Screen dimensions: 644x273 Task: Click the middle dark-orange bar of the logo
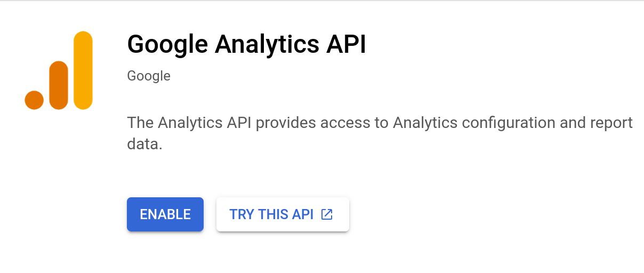[59, 85]
